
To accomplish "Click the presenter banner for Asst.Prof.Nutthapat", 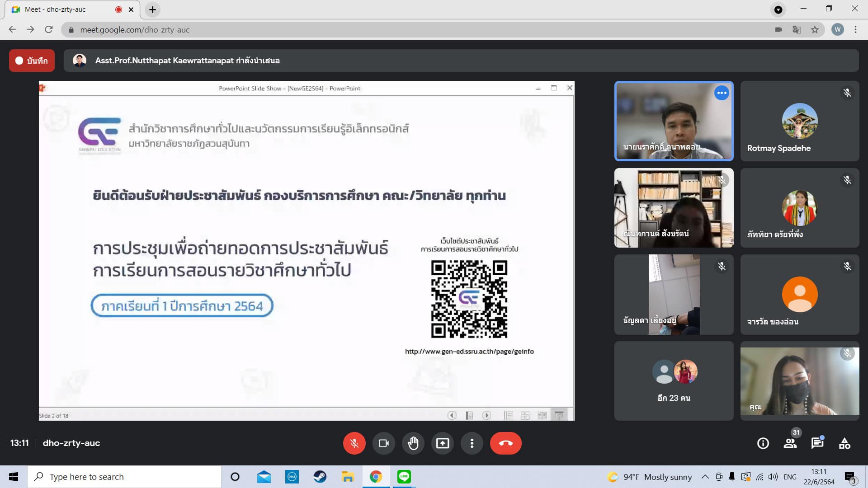I will click(x=187, y=61).
